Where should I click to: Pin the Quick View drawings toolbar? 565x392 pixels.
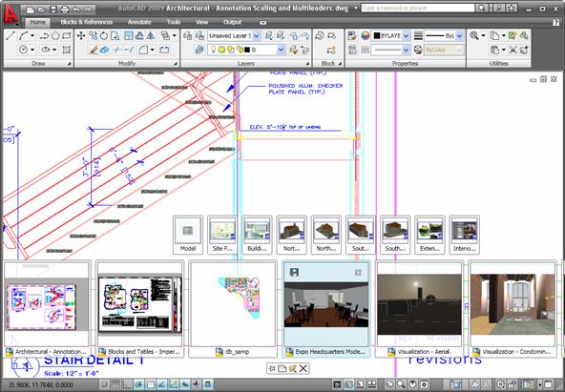272,368
